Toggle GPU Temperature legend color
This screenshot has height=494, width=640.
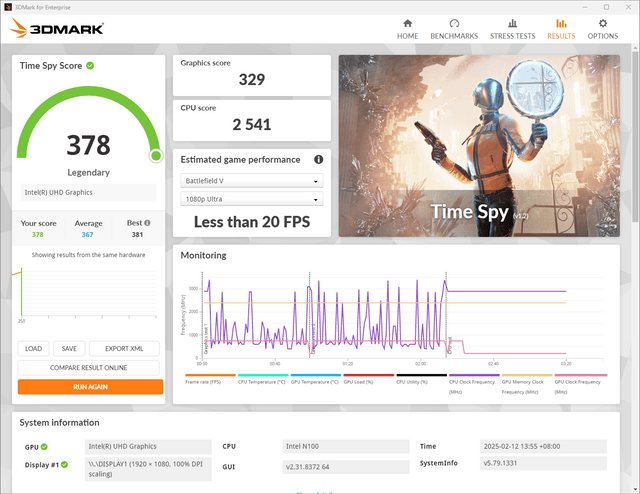[x=316, y=375]
